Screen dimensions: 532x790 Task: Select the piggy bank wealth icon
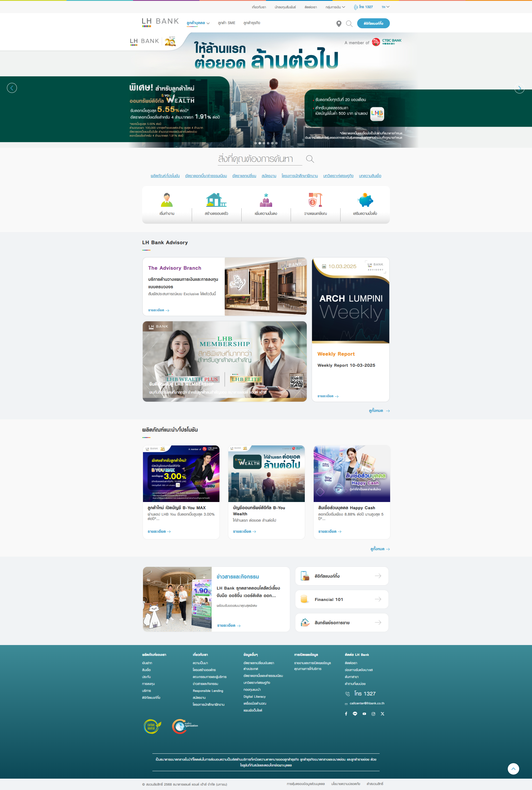tap(365, 200)
